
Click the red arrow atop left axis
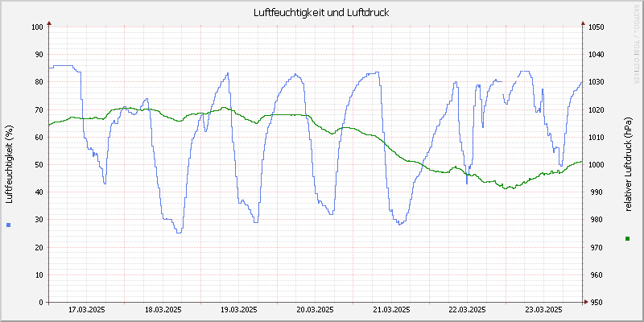click(x=49, y=23)
